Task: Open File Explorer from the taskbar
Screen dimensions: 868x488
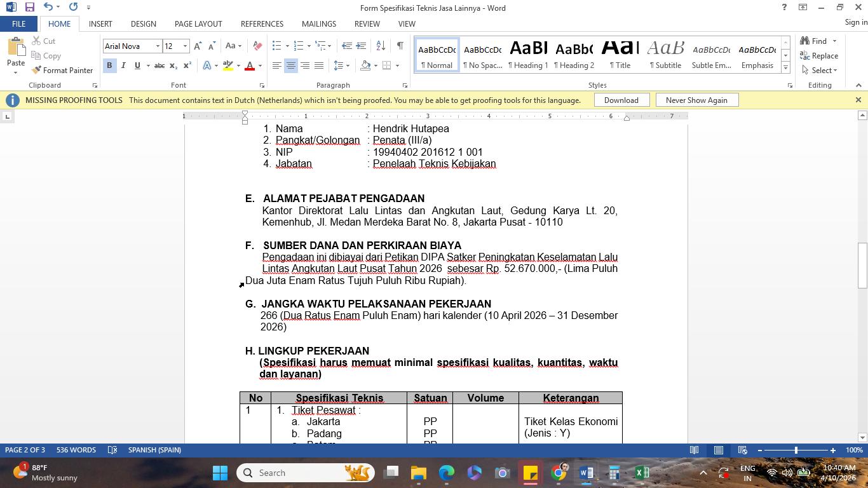Action: pyautogui.click(x=419, y=473)
